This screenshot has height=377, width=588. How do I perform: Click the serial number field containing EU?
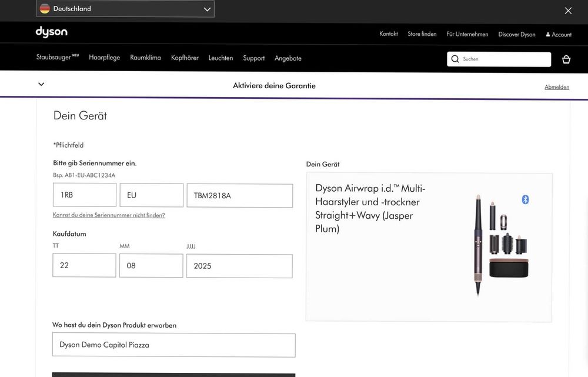click(152, 195)
